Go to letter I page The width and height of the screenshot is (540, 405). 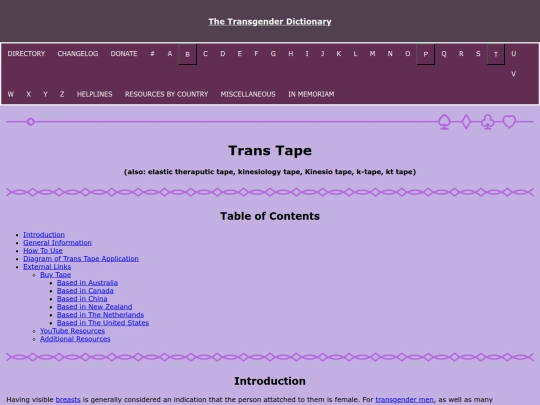[307, 54]
